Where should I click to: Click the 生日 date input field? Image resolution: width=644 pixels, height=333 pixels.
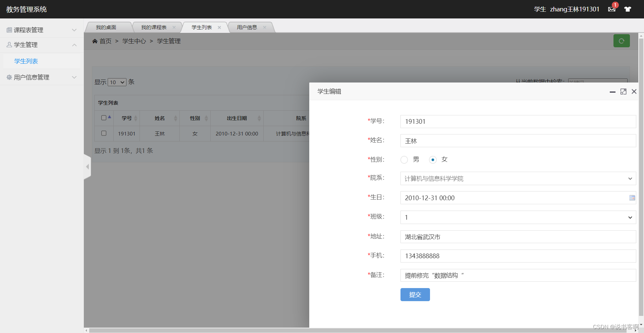[x=518, y=198]
